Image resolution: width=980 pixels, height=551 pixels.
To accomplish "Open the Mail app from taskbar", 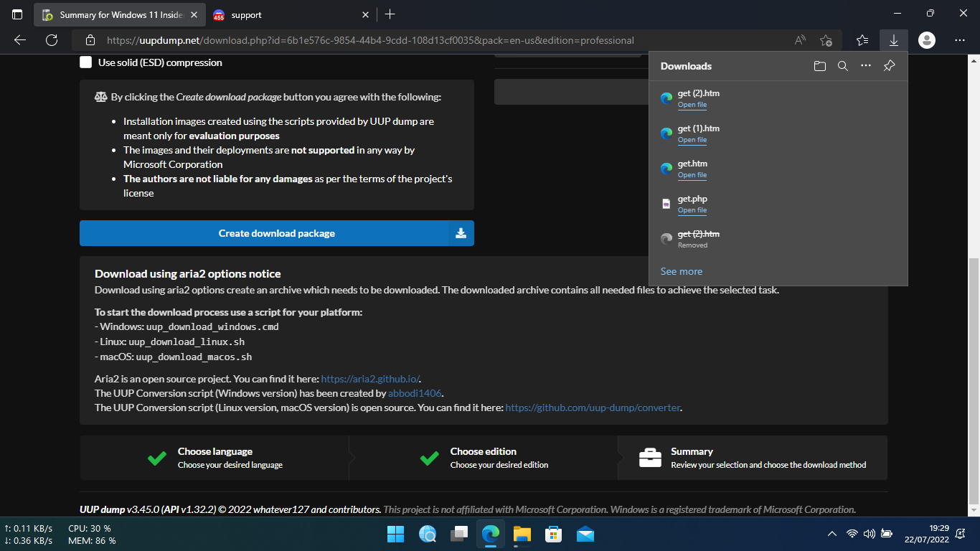I will 585,534.
